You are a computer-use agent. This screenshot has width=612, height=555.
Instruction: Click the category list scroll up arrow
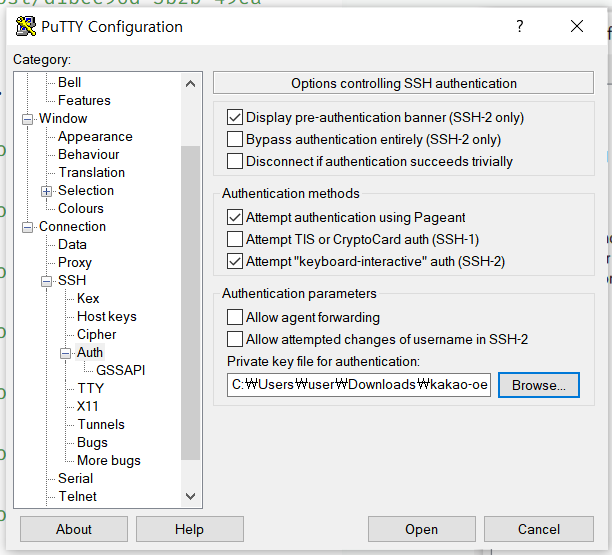pyautogui.click(x=190, y=84)
